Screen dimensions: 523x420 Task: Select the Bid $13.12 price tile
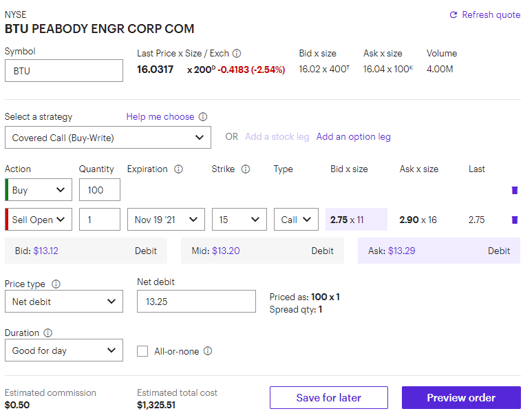pos(86,251)
